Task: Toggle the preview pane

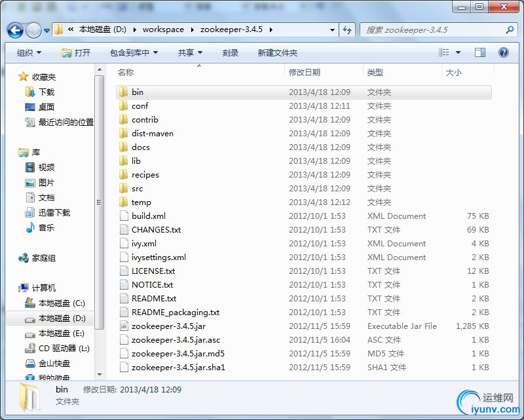Action: [x=480, y=52]
